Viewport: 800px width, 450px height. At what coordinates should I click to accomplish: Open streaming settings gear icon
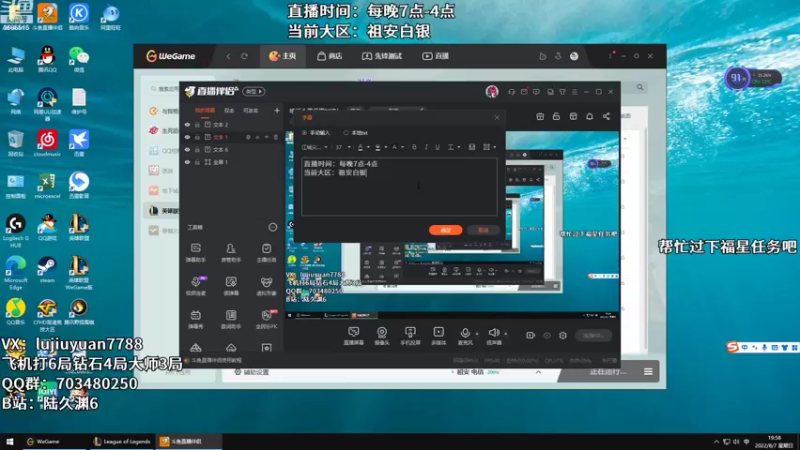tap(563, 335)
